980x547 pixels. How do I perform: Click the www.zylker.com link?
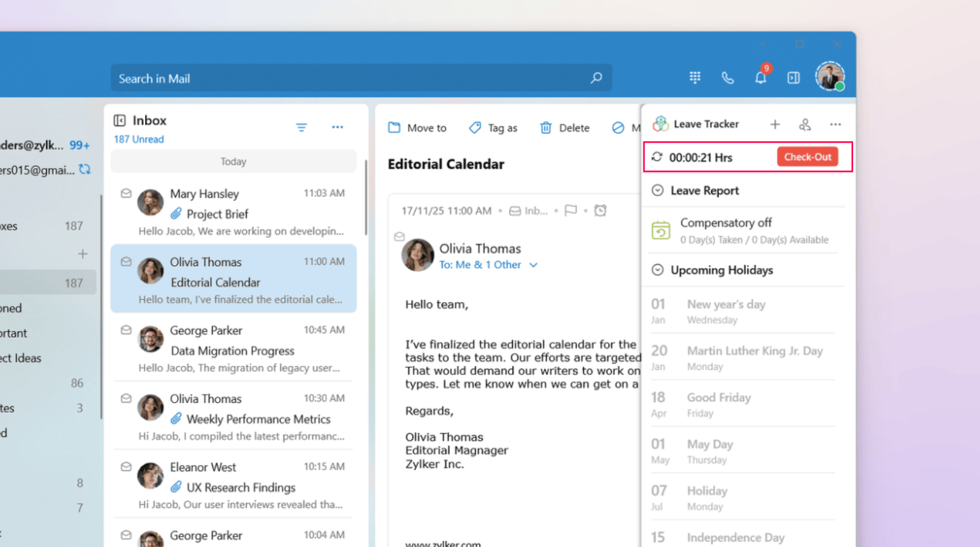click(443, 544)
